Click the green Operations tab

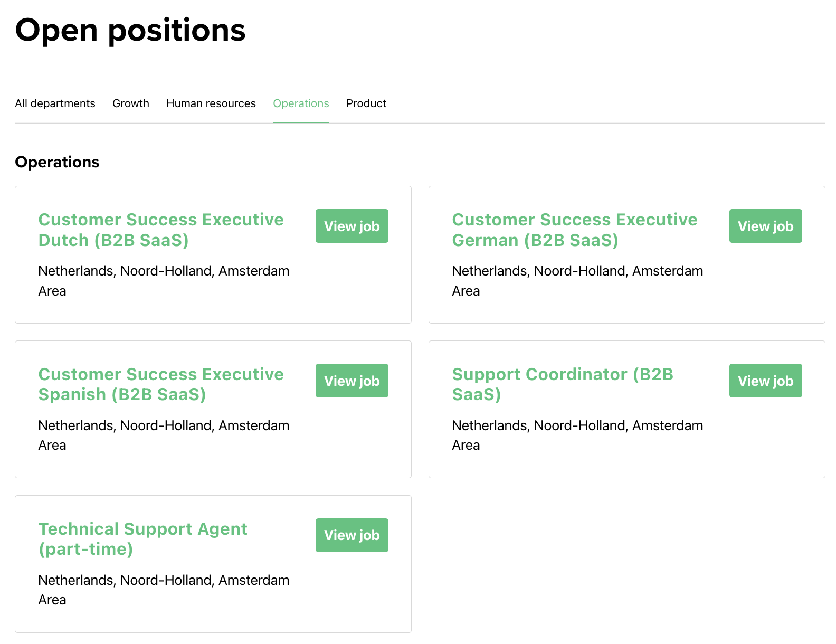pyautogui.click(x=301, y=103)
